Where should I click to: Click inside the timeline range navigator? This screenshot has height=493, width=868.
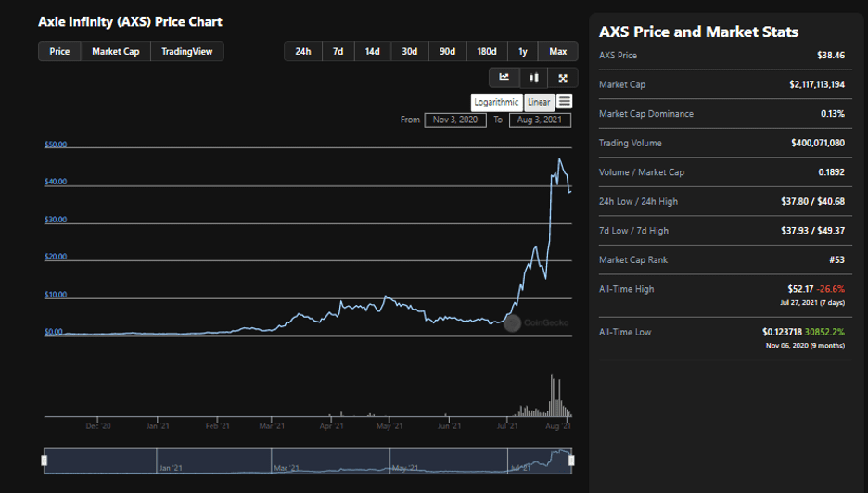(306, 460)
